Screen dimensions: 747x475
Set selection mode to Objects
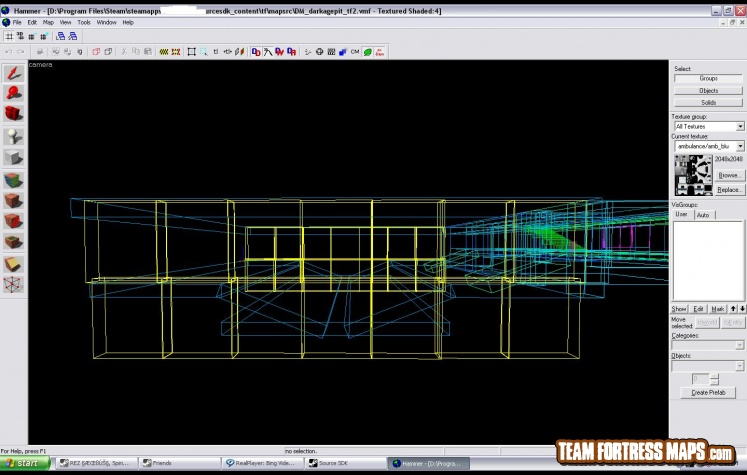click(708, 91)
